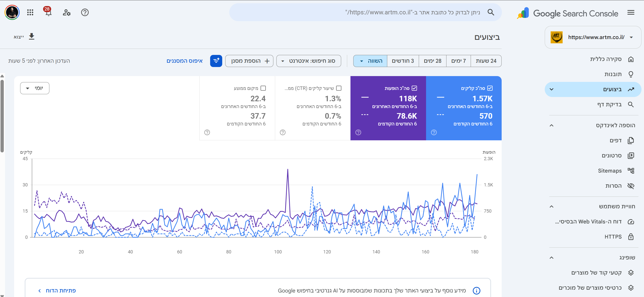The image size is (644, 297).
Task: Click the lock icon for HTTPS
Action: coord(631,237)
